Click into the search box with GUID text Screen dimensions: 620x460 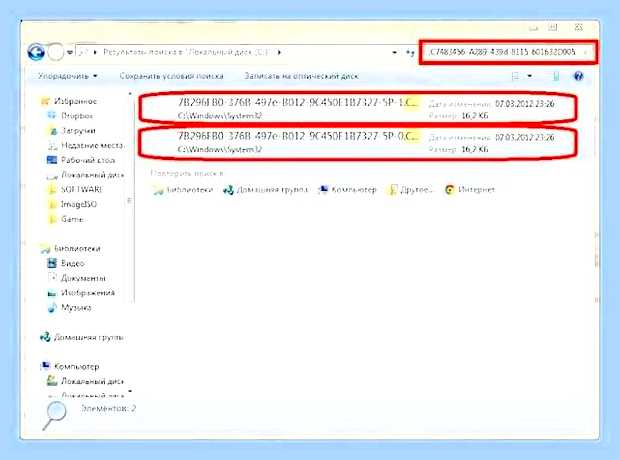point(507,52)
